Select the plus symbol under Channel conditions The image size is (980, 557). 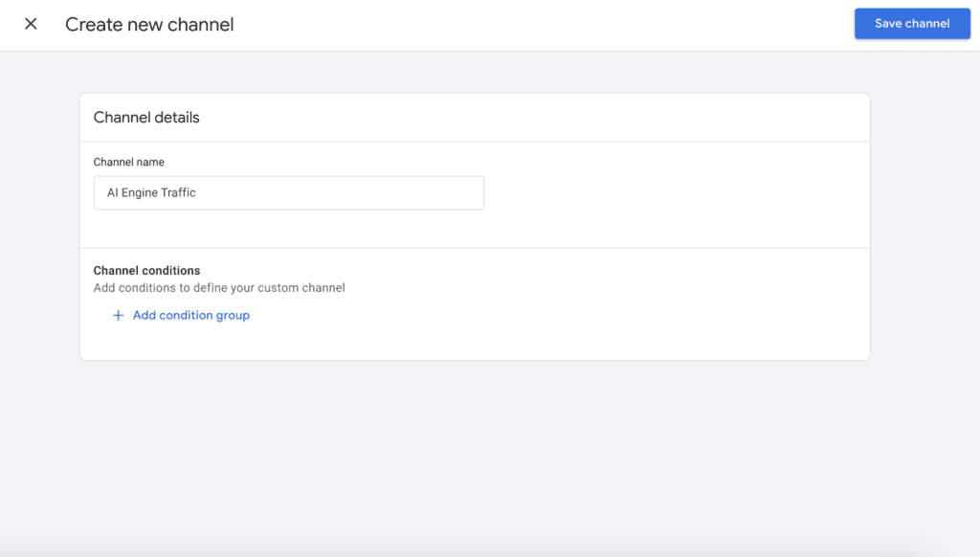(117, 315)
